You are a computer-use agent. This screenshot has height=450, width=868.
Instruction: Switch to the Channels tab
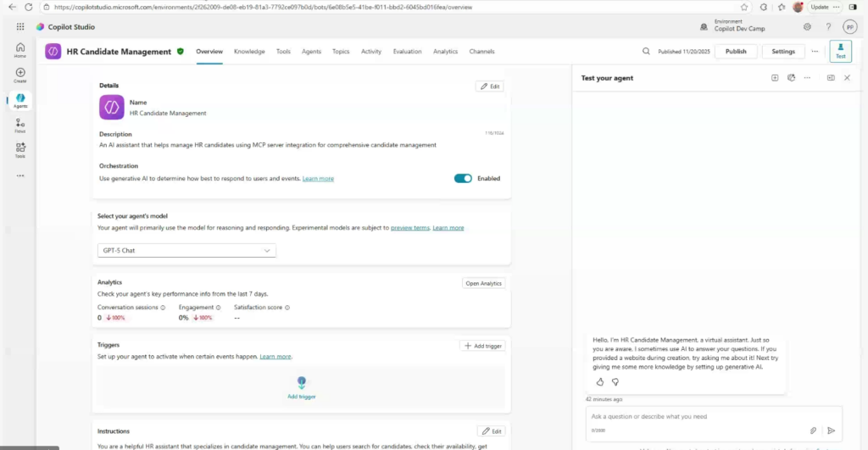(481, 52)
